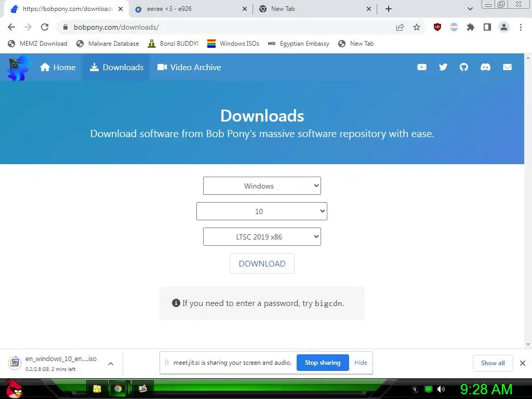The height and width of the screenshot is (399, 532).
Task: Click Stop sharing button
Action: point(323,363)
